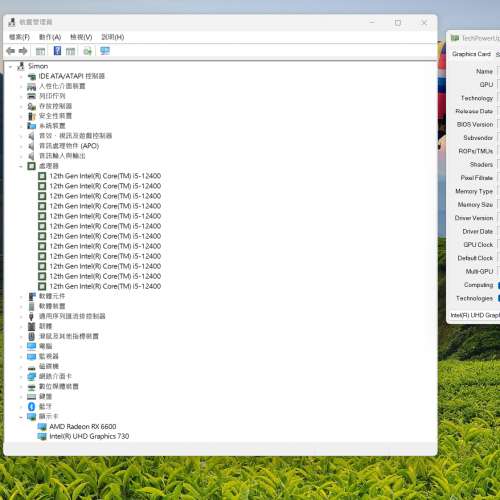The image size is (500, 500).
Task: Click the security device icon for 安全性裝置
Action: click(32, 116)
